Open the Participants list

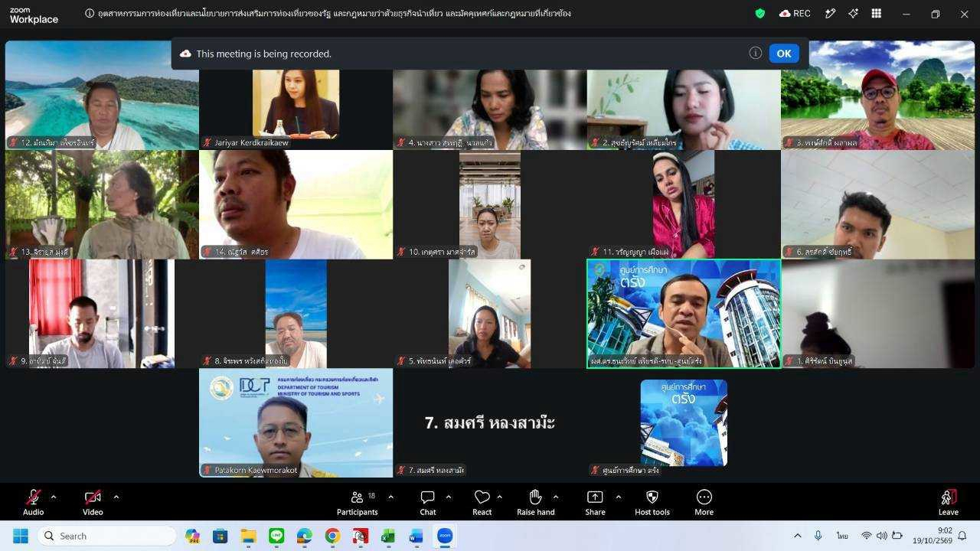click(358, 502)
